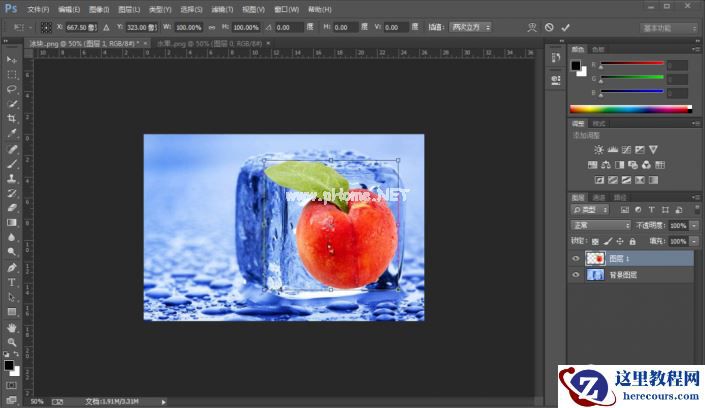705x408 pixels.
Task: Open the 文件(F) menu
Action: point(38,9)
